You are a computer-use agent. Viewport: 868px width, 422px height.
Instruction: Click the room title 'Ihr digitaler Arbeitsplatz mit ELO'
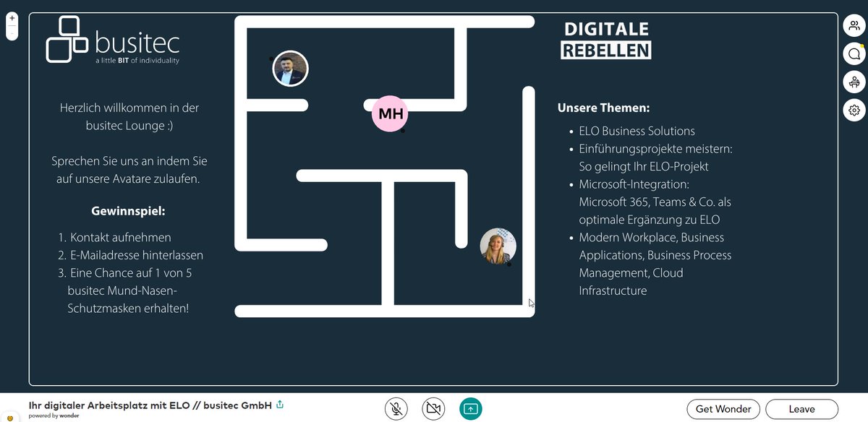[x=150, y=405]
